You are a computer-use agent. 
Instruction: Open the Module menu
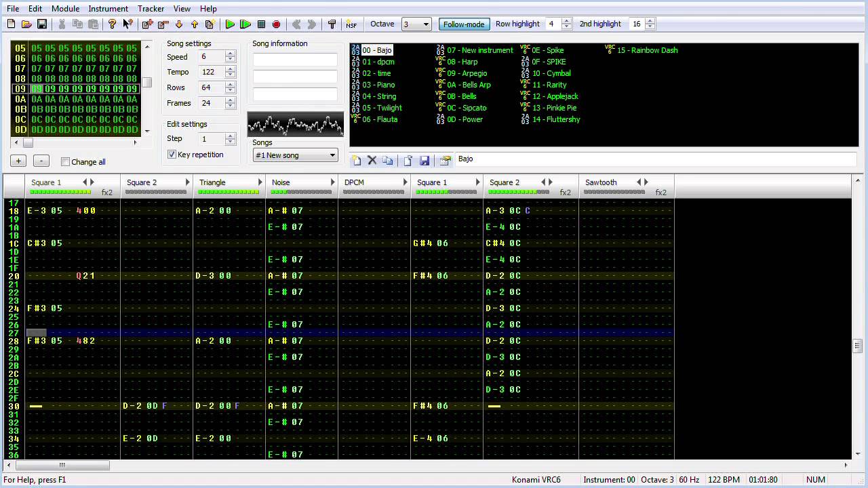click(66, 9)
